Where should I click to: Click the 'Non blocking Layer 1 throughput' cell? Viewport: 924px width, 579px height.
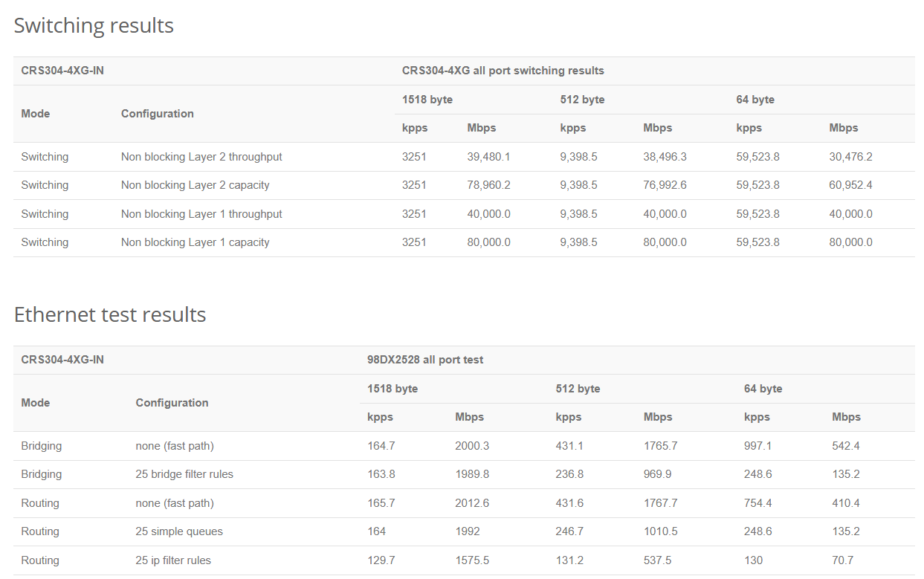[201, 215]
